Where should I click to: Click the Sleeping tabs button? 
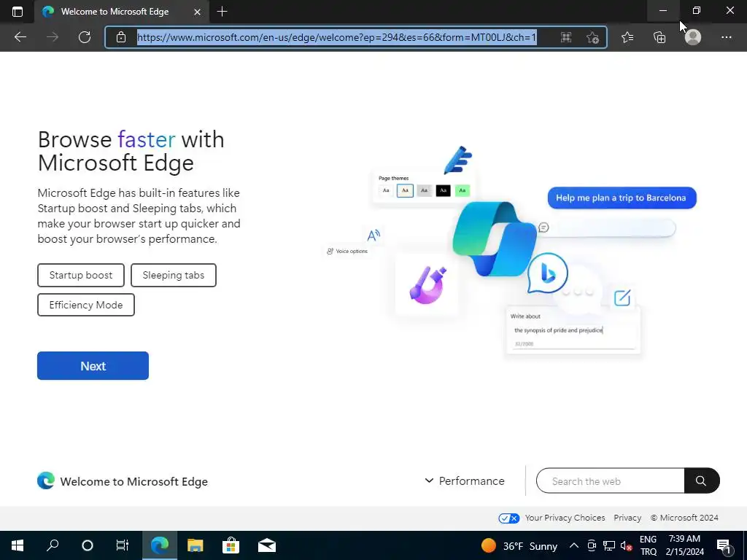[x=174, y=275]
